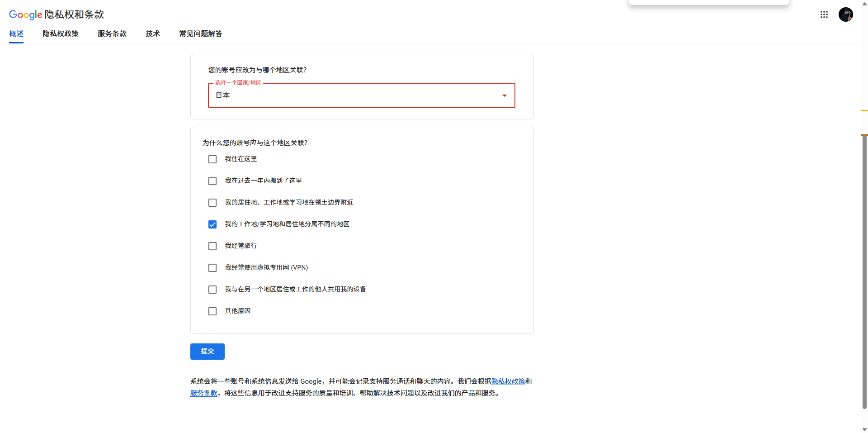This screenshot has width=868, height=433.
Task: Switch to the 隐私权政策 tab
Action: pos(61,33)
